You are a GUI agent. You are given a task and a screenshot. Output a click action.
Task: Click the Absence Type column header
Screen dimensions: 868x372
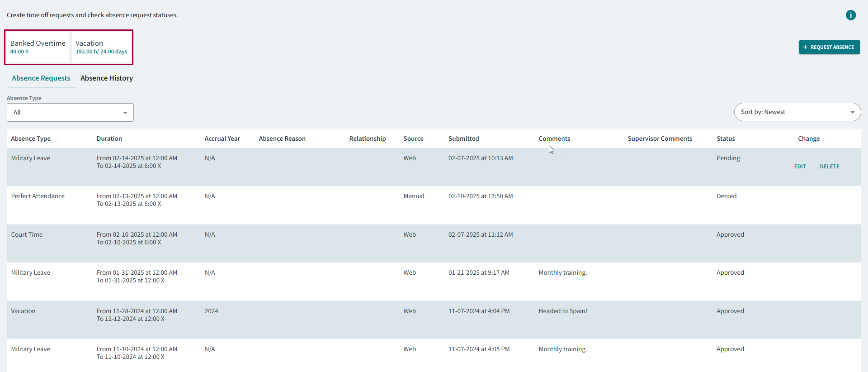click(x=31, y=138)
